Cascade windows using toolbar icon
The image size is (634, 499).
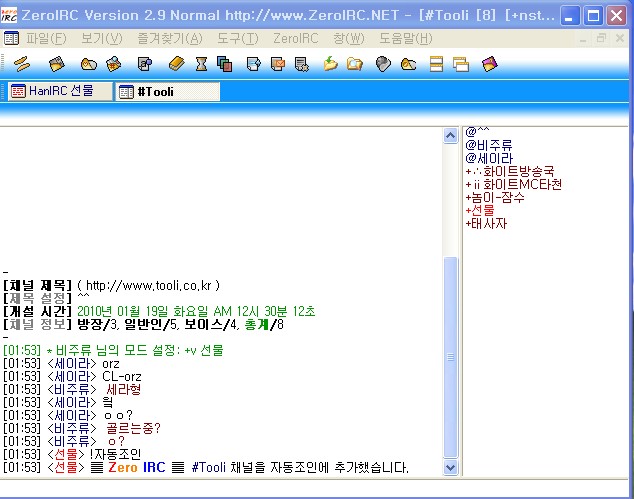tap(461, 64)
